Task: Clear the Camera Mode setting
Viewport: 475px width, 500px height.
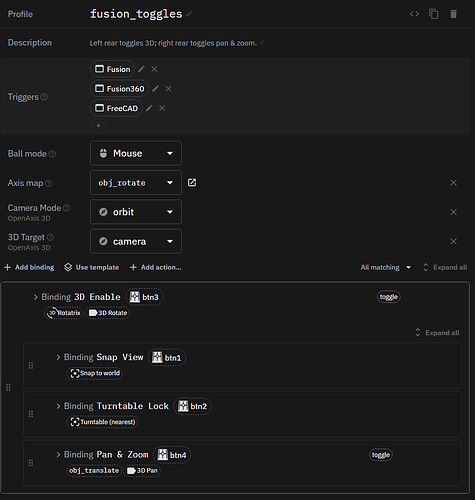Action: (x=453, y=212)
